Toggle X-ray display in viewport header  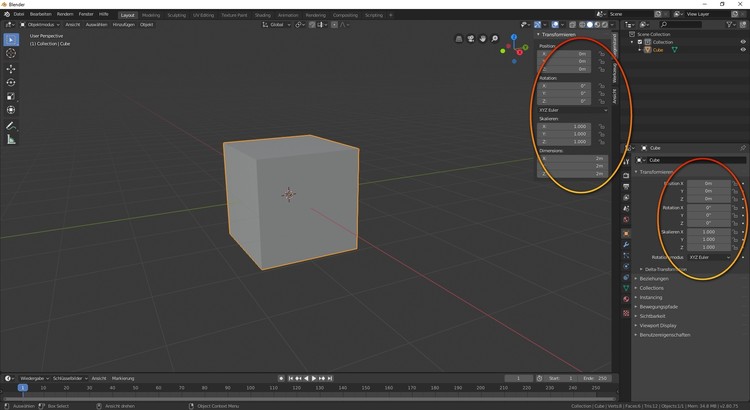tap(572, 24)
